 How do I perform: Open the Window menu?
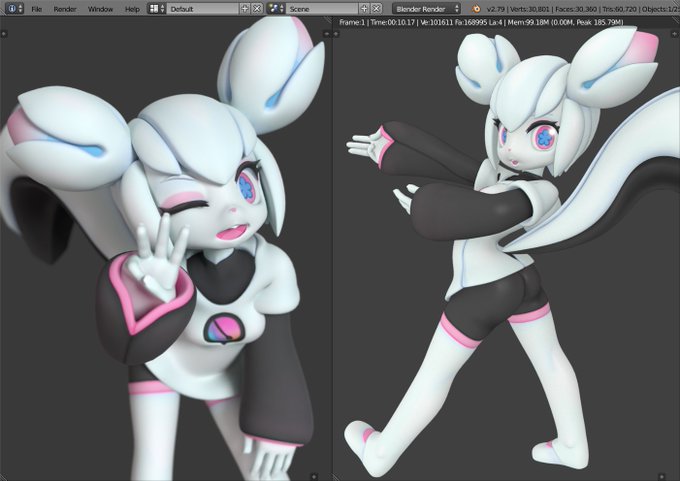(100, 9)
